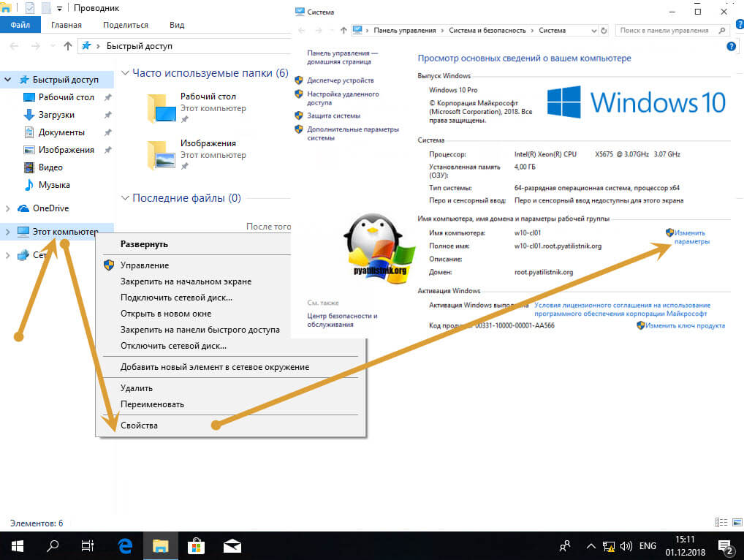Click the Система window help question icon

731,46
